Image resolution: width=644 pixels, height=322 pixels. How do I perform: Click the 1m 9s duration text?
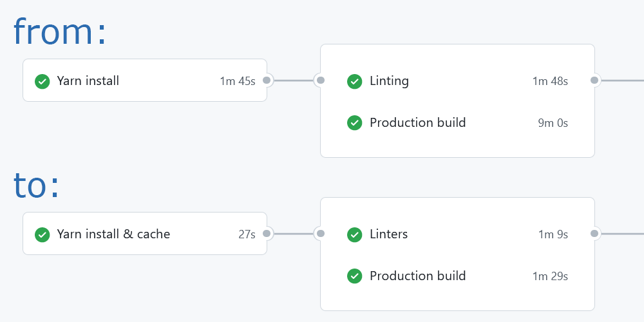(x=553, y=234)
